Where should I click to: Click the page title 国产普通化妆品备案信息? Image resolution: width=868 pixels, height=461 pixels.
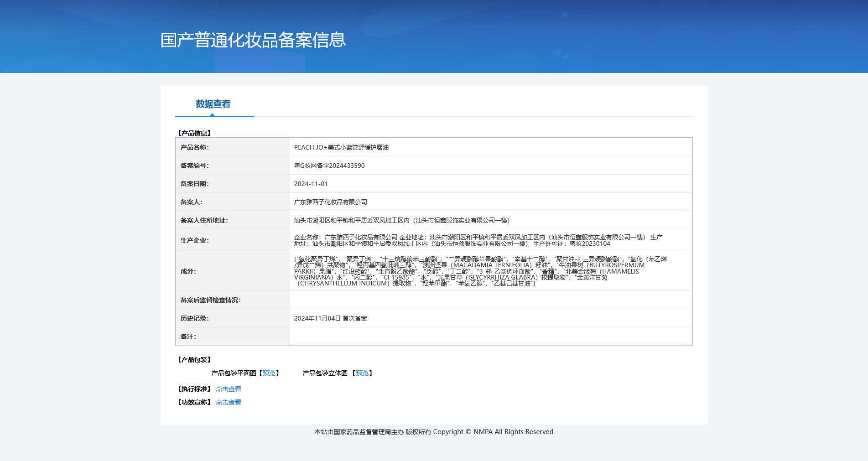(x=253, y=40)
